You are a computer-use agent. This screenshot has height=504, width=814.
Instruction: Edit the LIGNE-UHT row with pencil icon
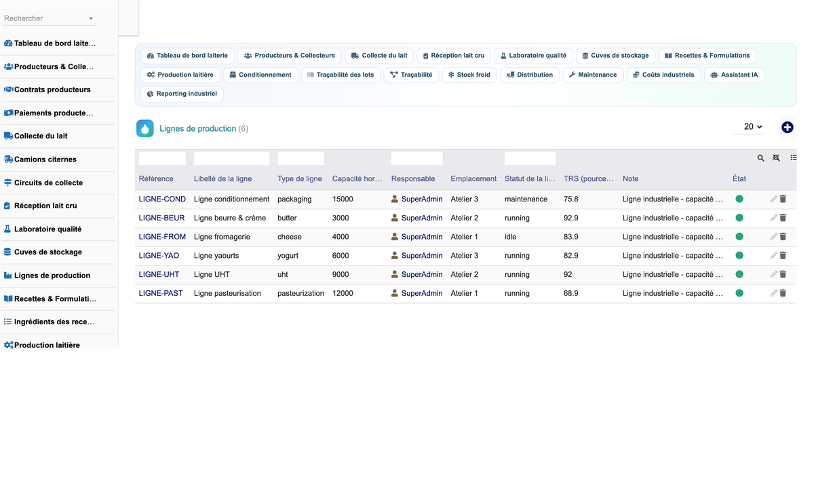pos(774,274)
